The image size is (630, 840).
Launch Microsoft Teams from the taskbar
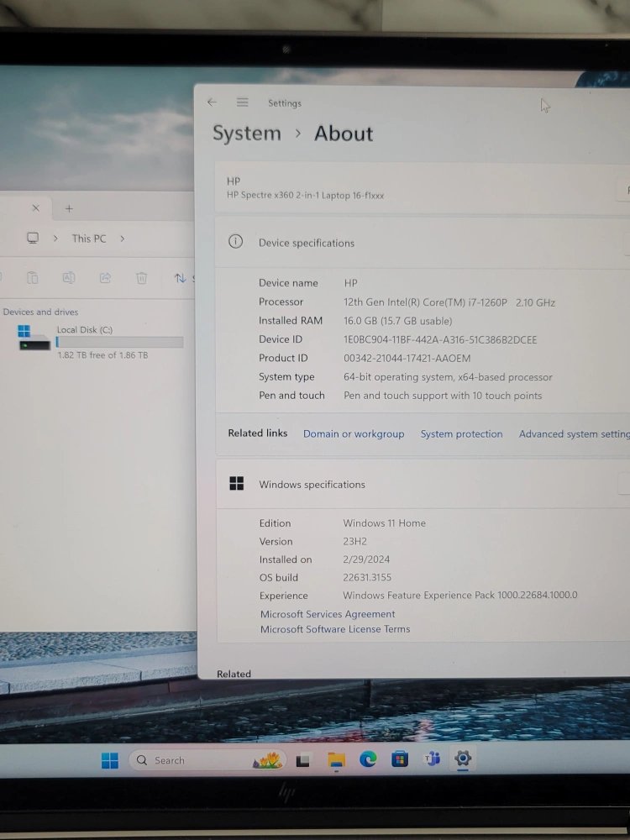(433, 759)
